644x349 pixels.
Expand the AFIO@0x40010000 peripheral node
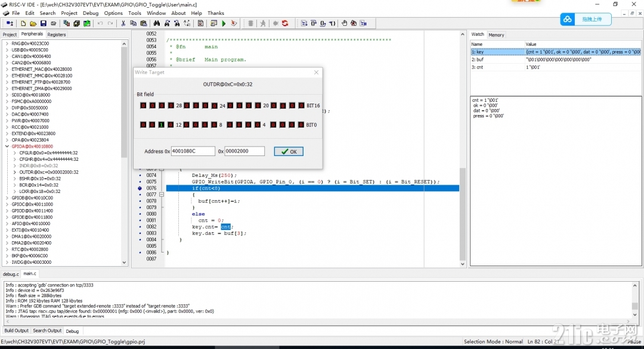click(x=7, y=223)
